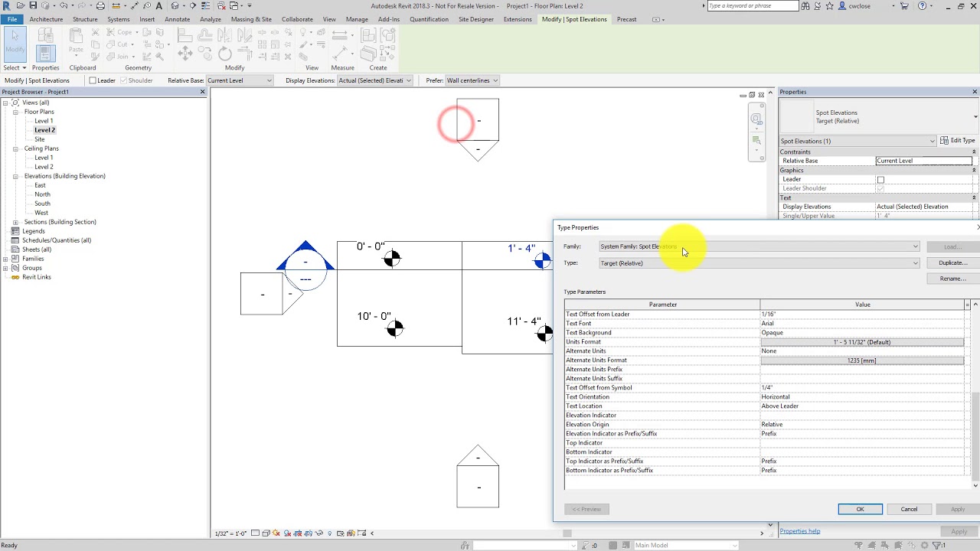Click the Text Font value field Arial

pos(862,324)
